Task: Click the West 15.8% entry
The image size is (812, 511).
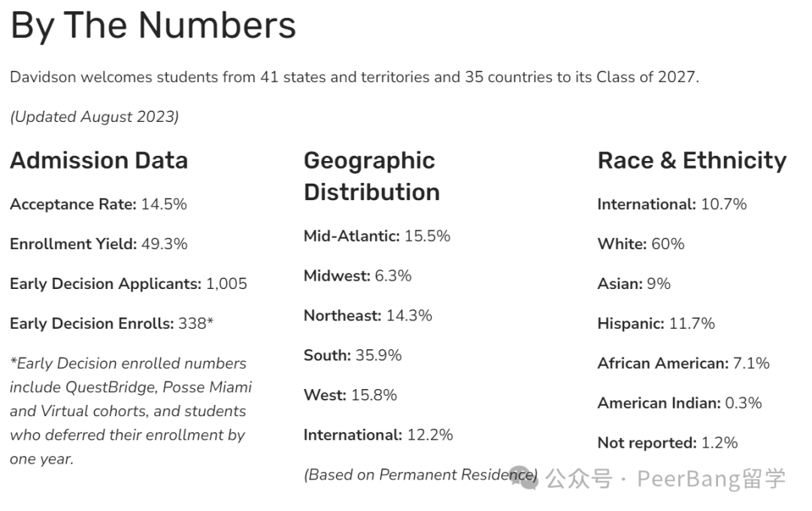Action: (350, 395)
